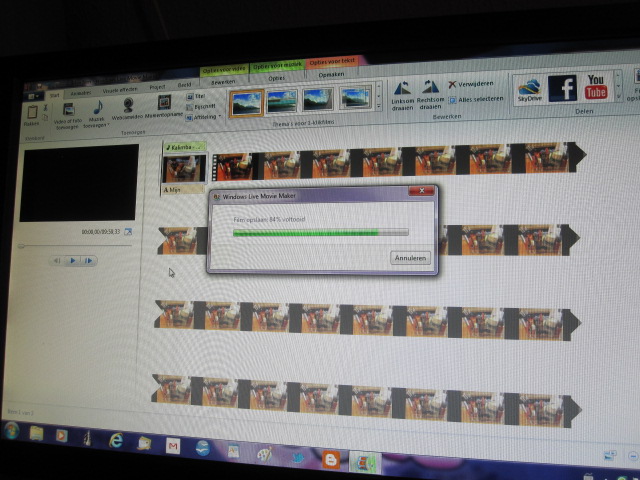
Task: Click Video of foto toevoegen
Action: (x=68, y=116)
